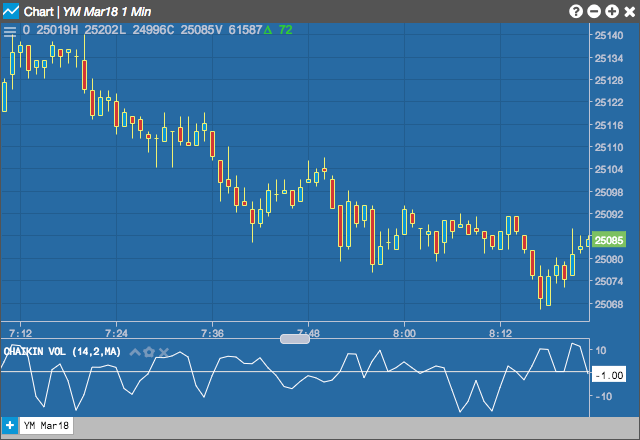Viewport: 640px width, 440px height.
Task: Click the 25068 price axis label
Action: [609, 304]
